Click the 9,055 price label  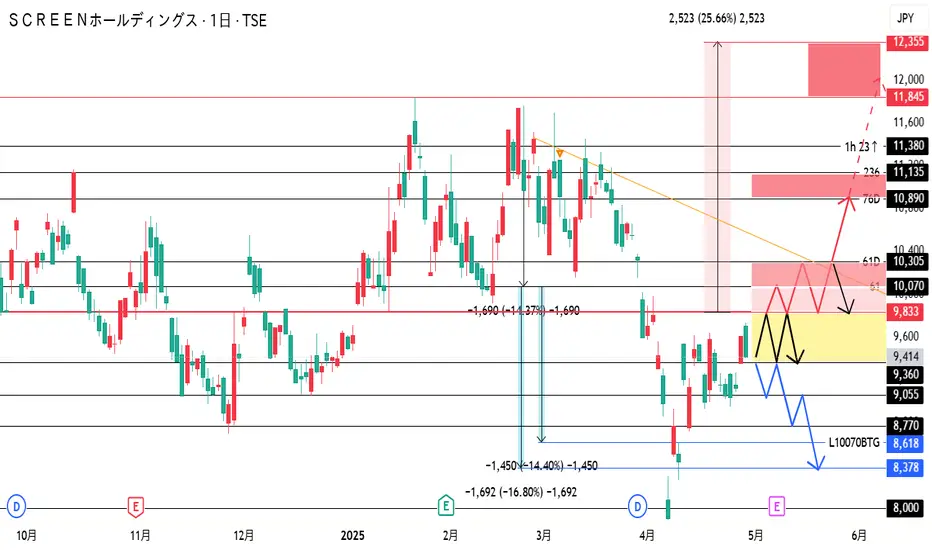pyautogui.click(x=906, y=395)
